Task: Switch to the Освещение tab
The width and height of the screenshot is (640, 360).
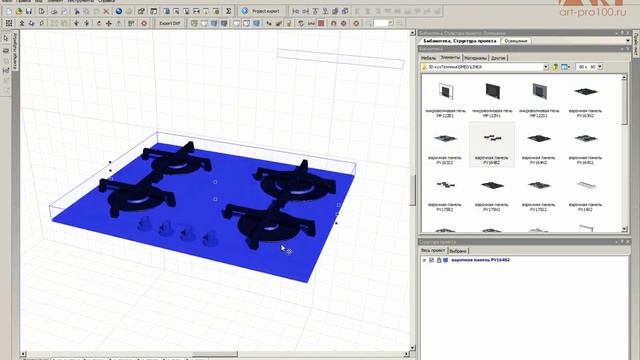Action: click(516, 41)
